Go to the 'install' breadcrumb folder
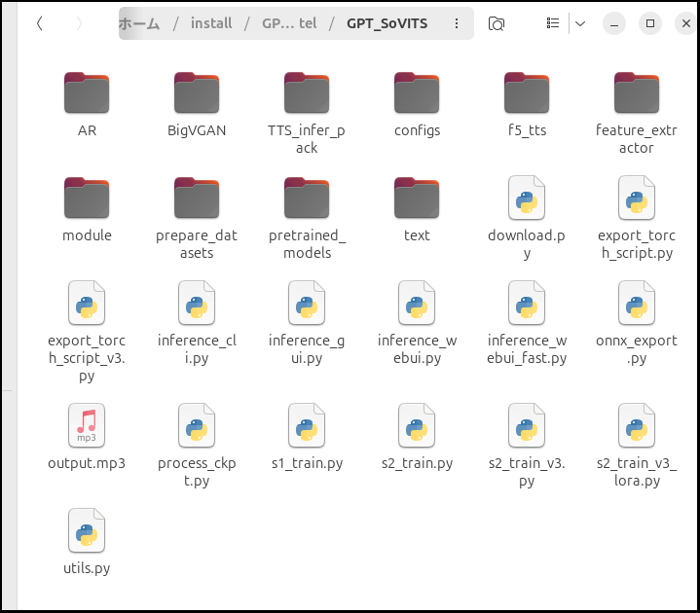Screen dimensions: 700x613 point(211,23)
